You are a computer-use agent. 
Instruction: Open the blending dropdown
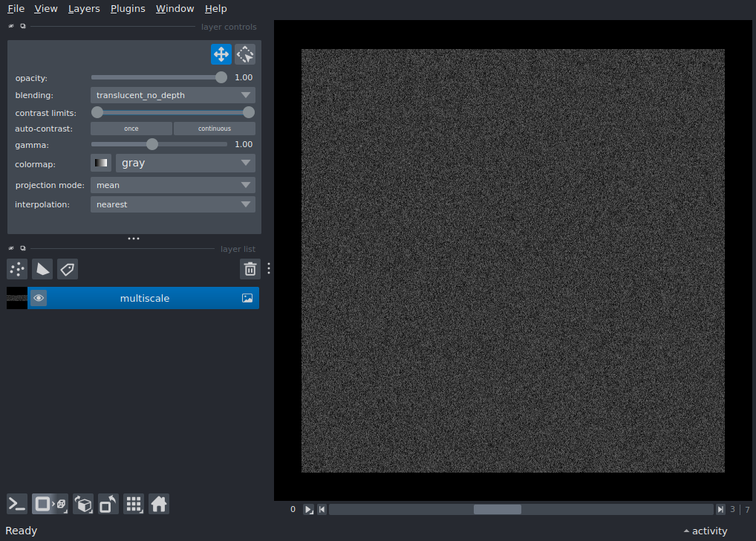pos(172,95)
